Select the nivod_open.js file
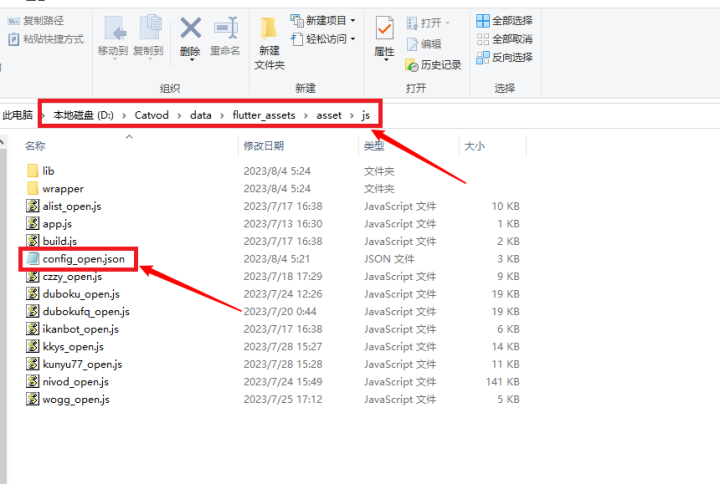The height and width of the screenshot is (484, 720). coord(76,382)
